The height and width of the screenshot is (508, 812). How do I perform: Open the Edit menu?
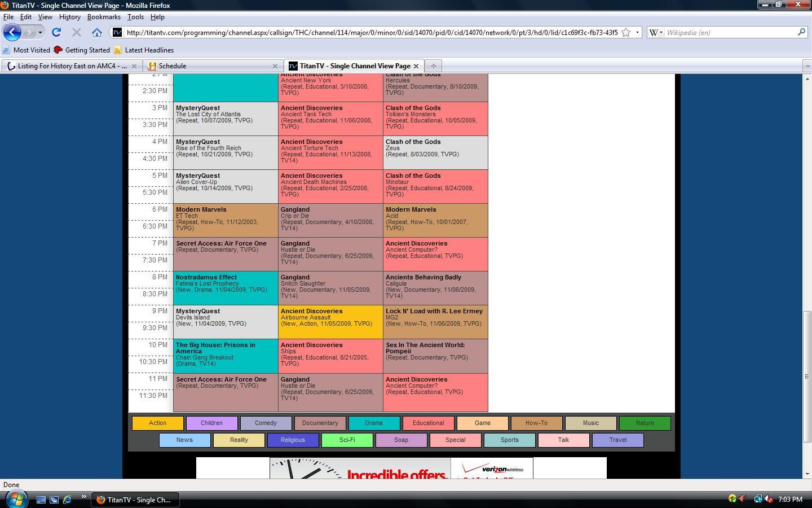click(26, 17)
